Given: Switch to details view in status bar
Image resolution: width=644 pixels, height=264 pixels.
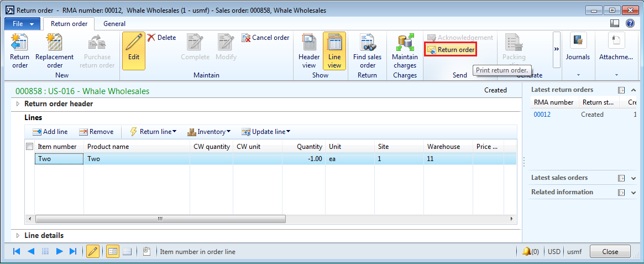Looking at the screenshot, I should [113, 251].
